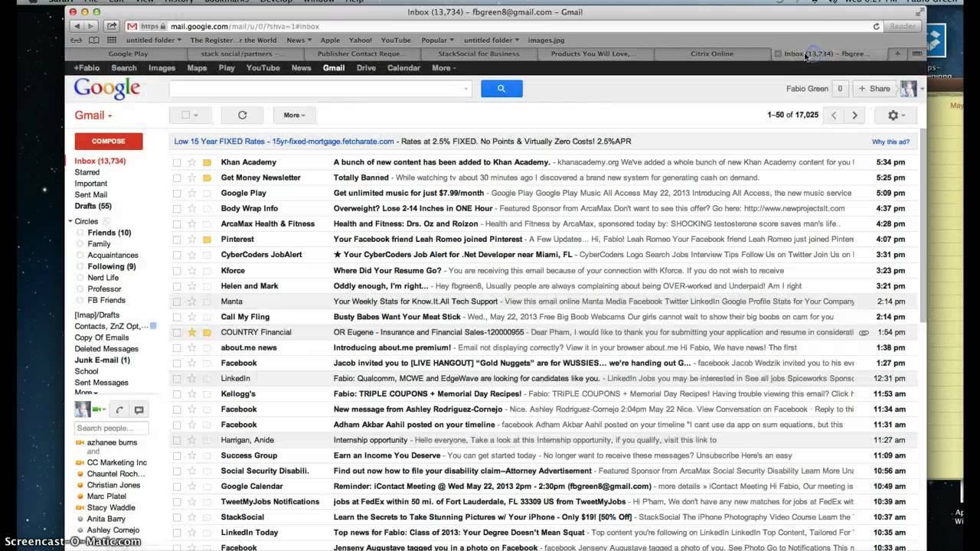The width and height of the screenshot is (980, 551).
Task: Click the Share button
Action: (874, 89)
